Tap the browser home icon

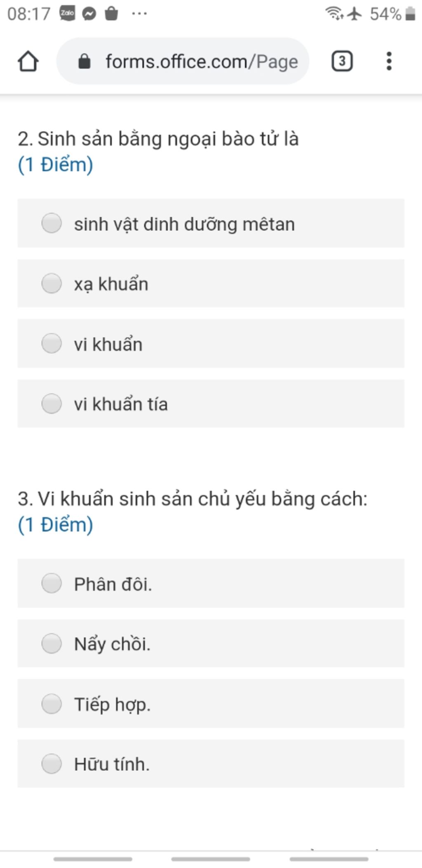28,61
